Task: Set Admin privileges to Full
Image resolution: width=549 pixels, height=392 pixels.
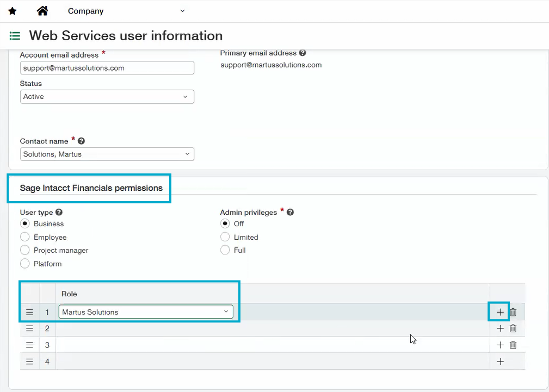Action: click(225, 250)
